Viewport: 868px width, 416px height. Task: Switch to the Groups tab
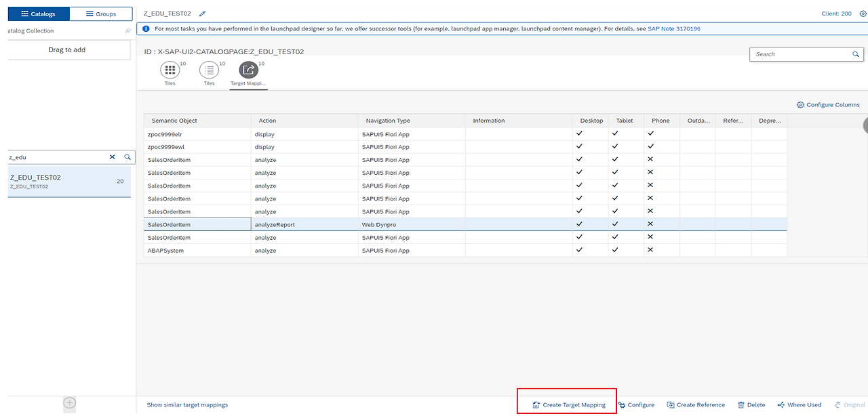coord(100,14)
